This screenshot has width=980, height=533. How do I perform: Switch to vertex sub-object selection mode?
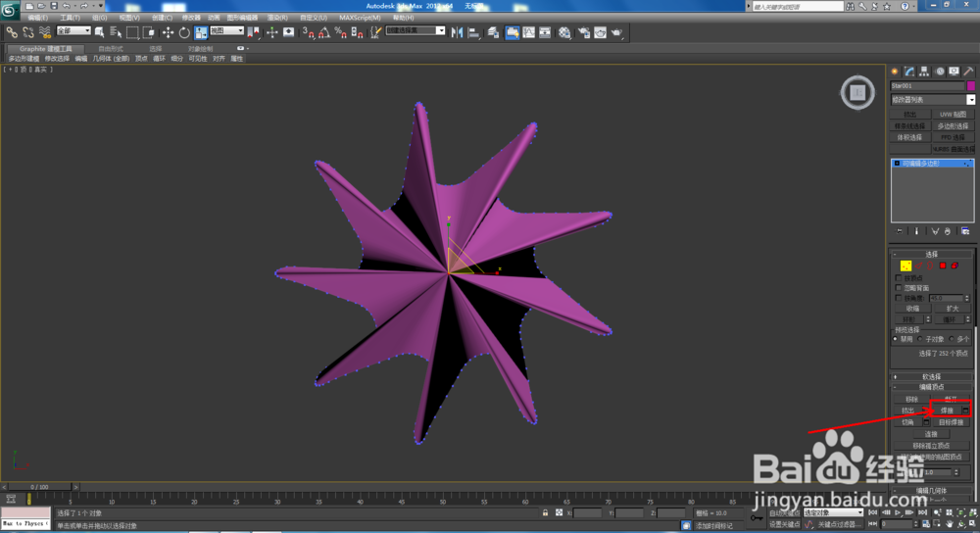pyautogui.click(x=906, y=266)
